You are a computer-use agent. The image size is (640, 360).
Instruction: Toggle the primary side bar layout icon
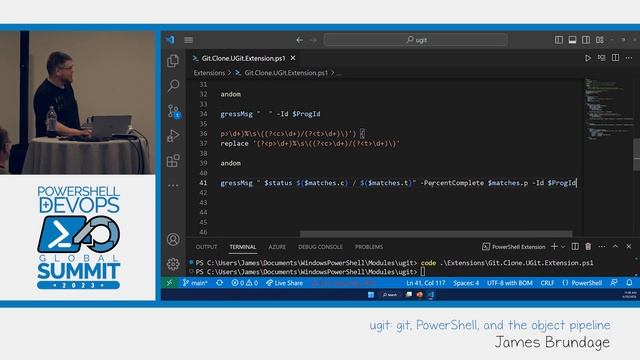tap(559, 40)
